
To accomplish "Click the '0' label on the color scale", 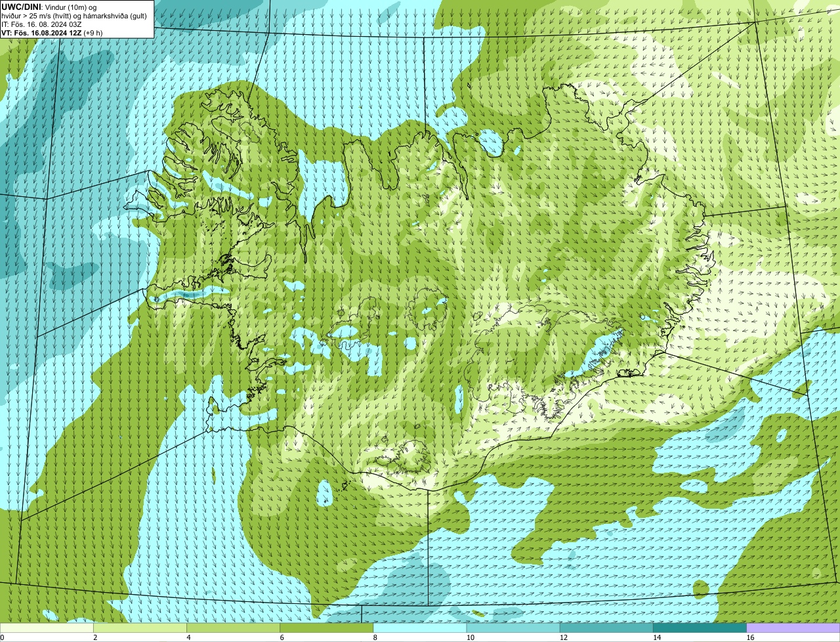I will [x=2, y=637].
